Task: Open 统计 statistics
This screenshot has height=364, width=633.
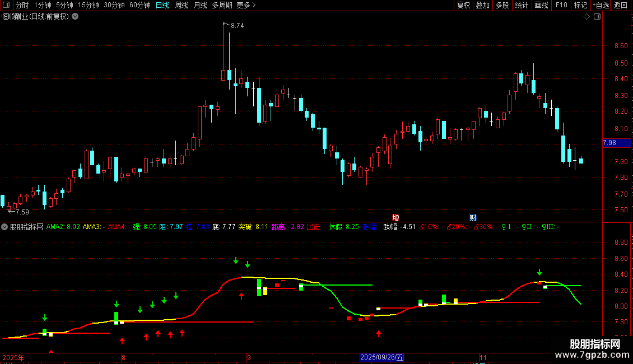Action: coord(522,5)
